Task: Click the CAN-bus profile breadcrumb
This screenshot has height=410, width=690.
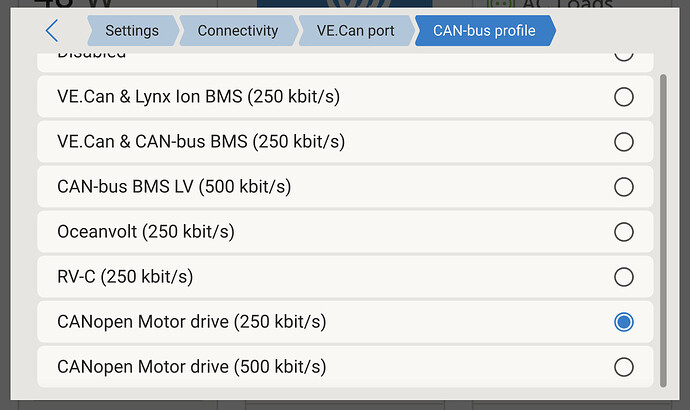Action: [x=484, y=31]
